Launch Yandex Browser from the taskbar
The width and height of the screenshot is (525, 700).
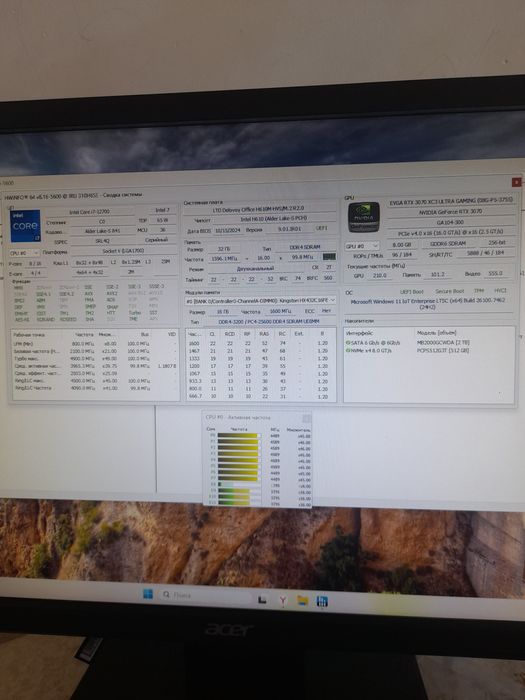pyautogui.click(x=283, y=601)
